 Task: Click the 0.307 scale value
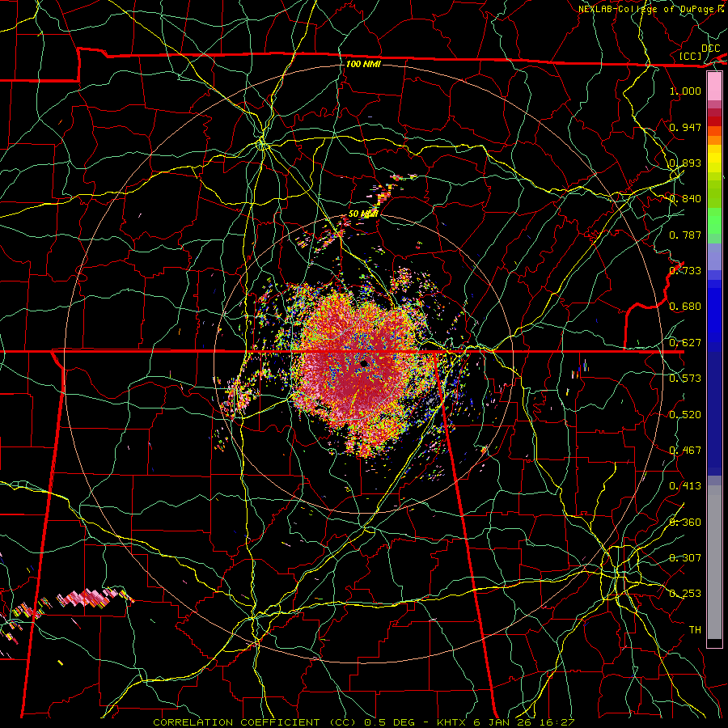click(685, 557)
